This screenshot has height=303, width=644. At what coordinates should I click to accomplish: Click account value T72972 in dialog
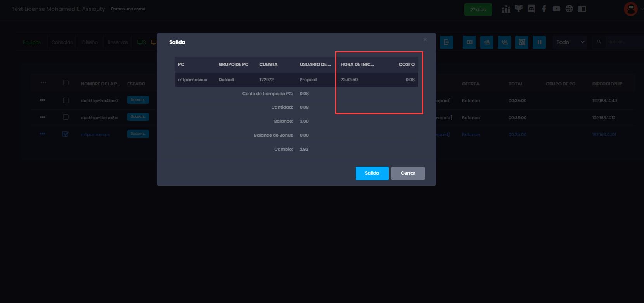pos(267,80)
